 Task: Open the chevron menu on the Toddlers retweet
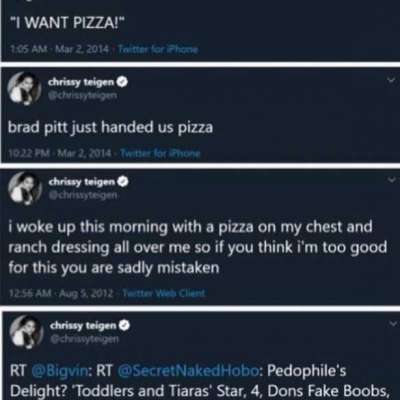pos(393,323)
